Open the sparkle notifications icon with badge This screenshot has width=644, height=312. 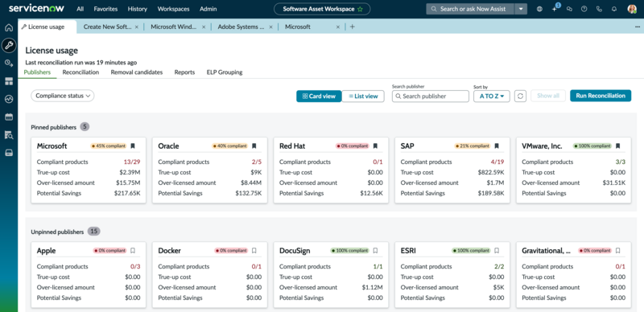tap(555, 8)
